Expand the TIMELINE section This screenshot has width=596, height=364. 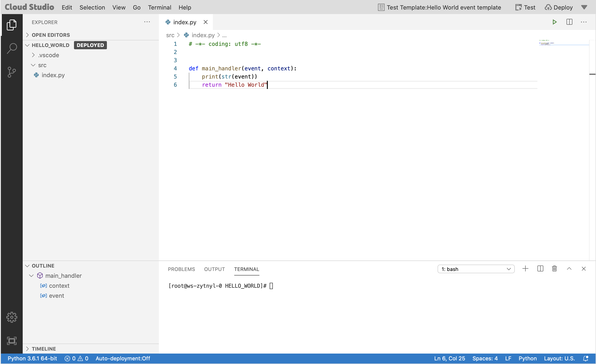pyautogui.click(x=44, y=349)
